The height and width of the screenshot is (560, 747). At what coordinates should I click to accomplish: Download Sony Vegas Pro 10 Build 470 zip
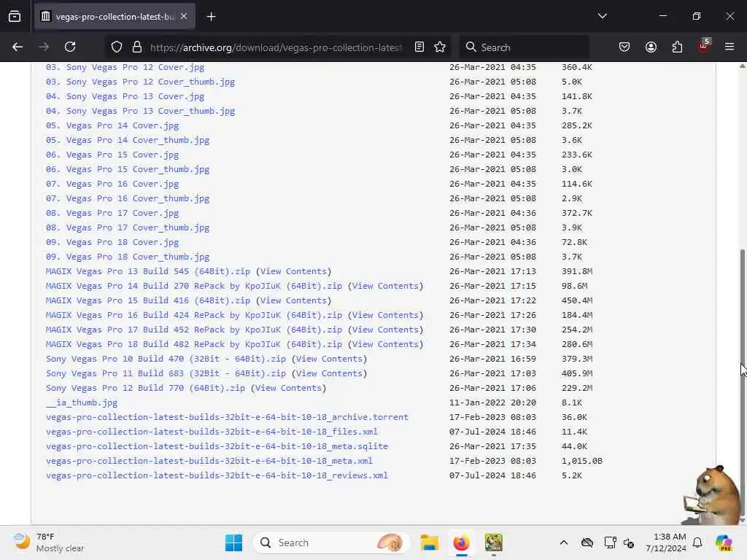click(x=166, y=359)
